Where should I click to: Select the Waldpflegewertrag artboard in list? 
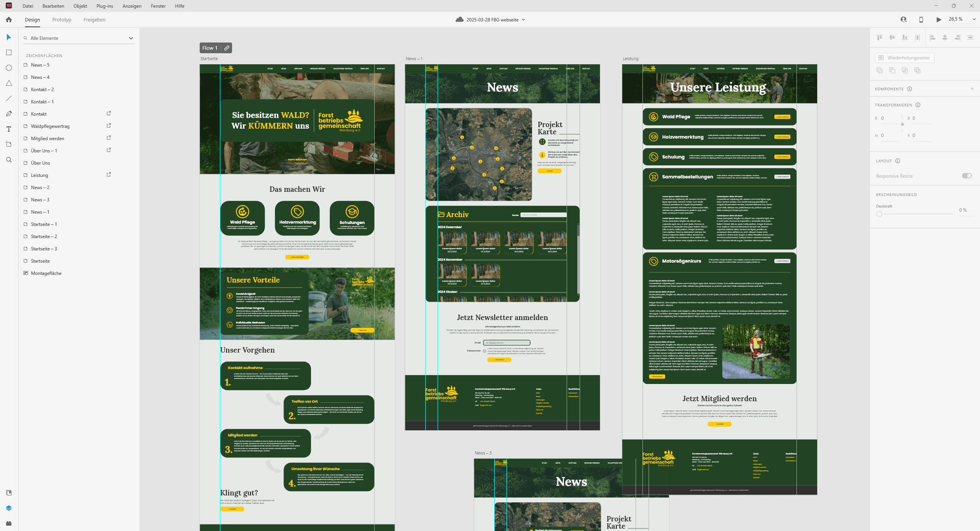click(x=50, y=126)
